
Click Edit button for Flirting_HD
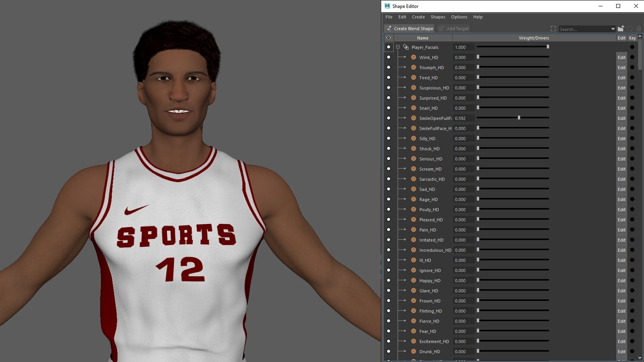[621, 311]
